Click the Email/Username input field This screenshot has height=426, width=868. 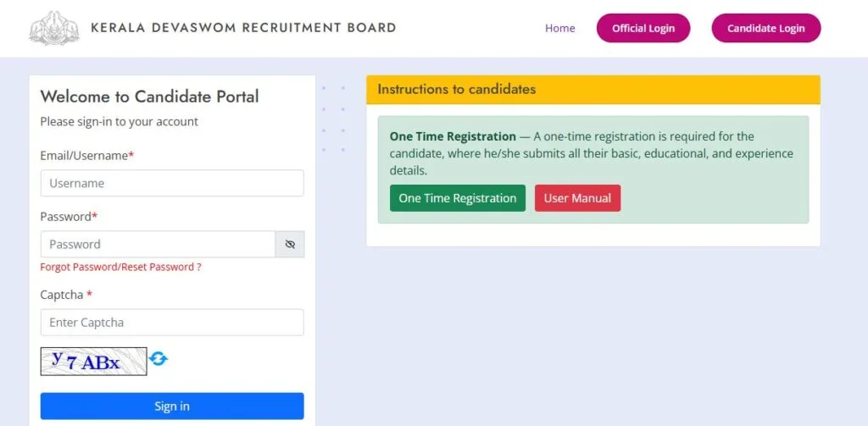click(x=172, y=183)
